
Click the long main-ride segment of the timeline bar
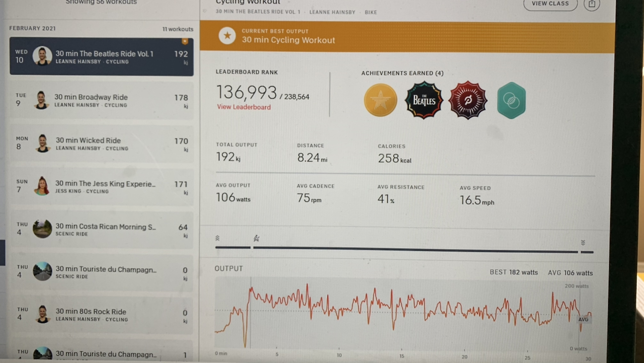(x=416, y=249)
